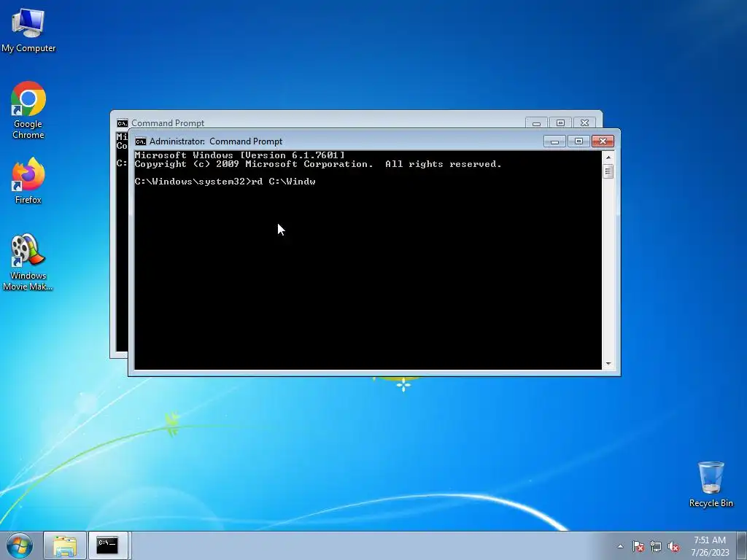747x560 pixels.
Task: Open the background Command Prompt system menu icon
Action: pos(123,123)
